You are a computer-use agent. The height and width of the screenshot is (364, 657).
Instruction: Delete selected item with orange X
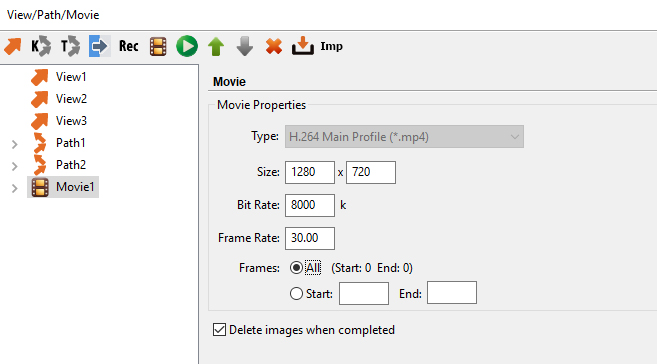pos(274,46)
